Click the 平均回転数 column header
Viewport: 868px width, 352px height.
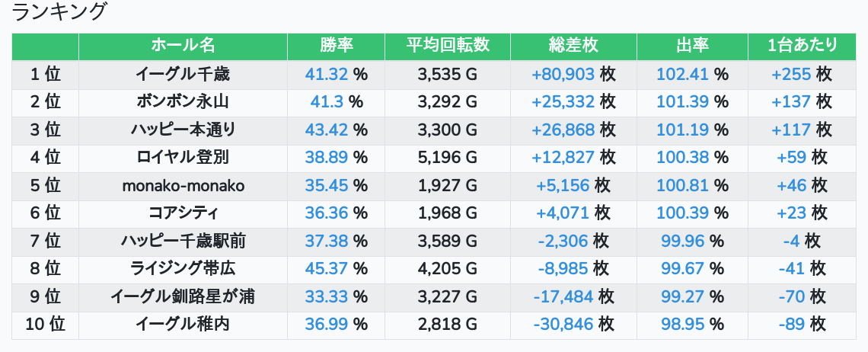point(448,46)
